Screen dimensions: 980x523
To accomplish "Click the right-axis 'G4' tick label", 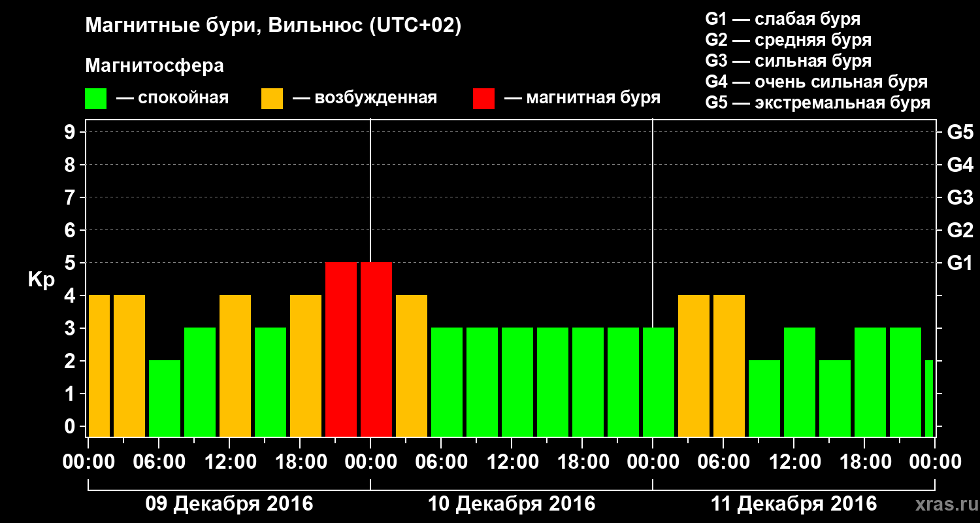I will [960, 165].
